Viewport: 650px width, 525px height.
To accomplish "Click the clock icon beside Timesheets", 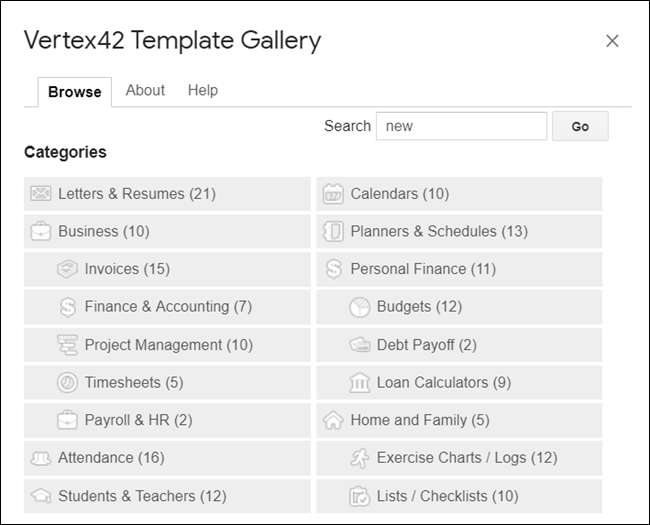I will tap(67, 383).
